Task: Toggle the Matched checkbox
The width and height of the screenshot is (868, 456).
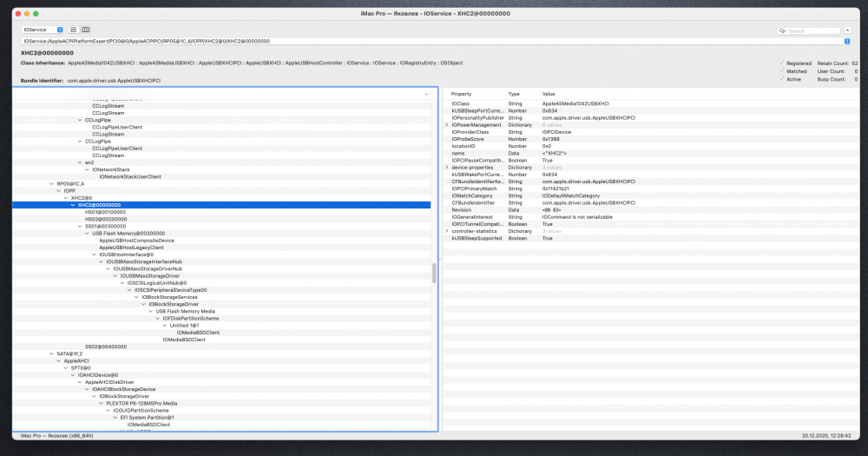Action: pos(782,71)
